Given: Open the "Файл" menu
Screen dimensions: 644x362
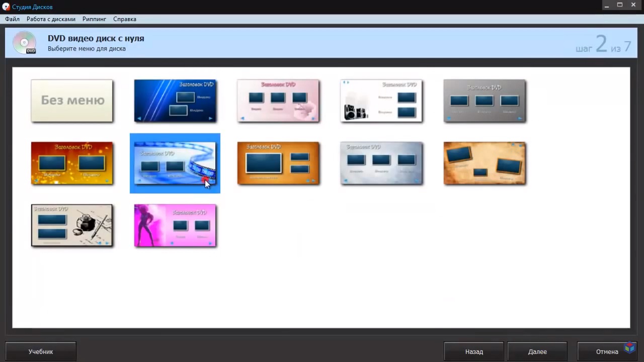Looking at the screenshot, I should tap(13, 19).
